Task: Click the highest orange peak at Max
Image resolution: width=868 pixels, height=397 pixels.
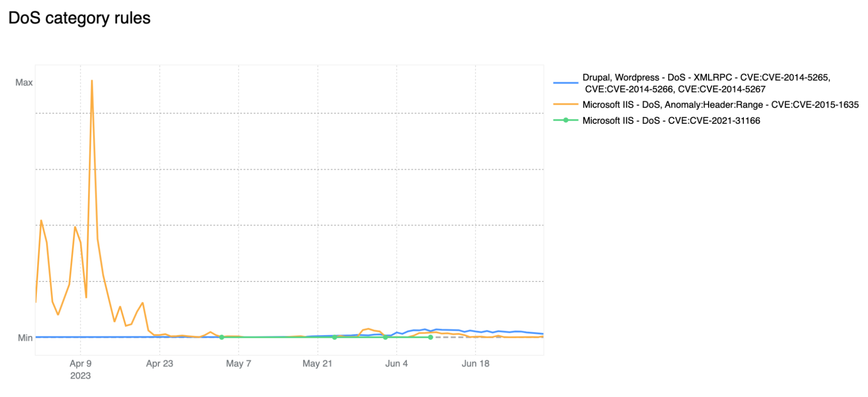Action: (92, 81)
